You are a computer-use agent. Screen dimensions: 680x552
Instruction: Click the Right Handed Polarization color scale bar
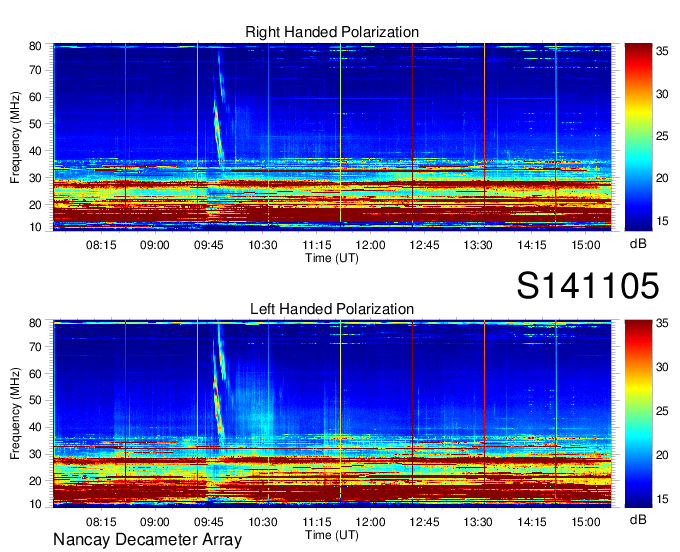[638, 137]
